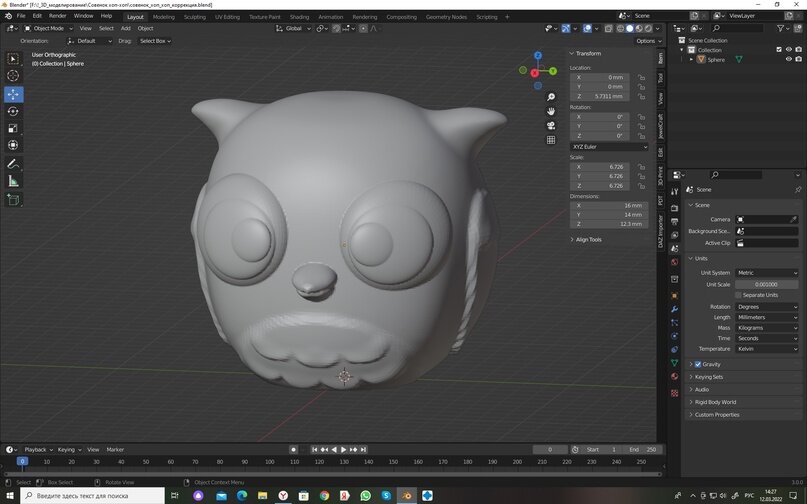Open the Mass Kilograms dropdown
This screenshot has width=807, height=504.
coord(766,327)
